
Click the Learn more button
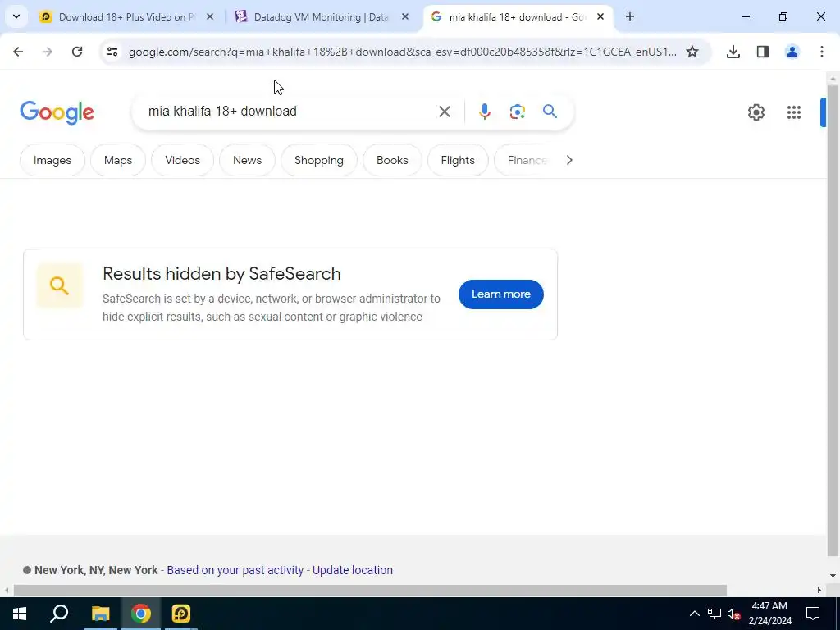pyautogui.click(x=501, y=294)
